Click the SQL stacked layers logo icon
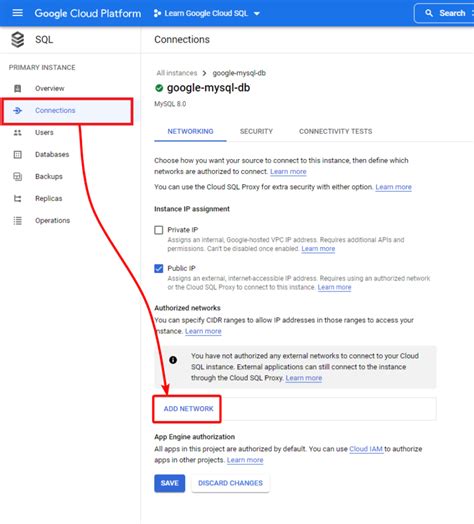Image resolution: width=474 pixels, height=524 pixels. pyautogui.click(x=18, y=39)
